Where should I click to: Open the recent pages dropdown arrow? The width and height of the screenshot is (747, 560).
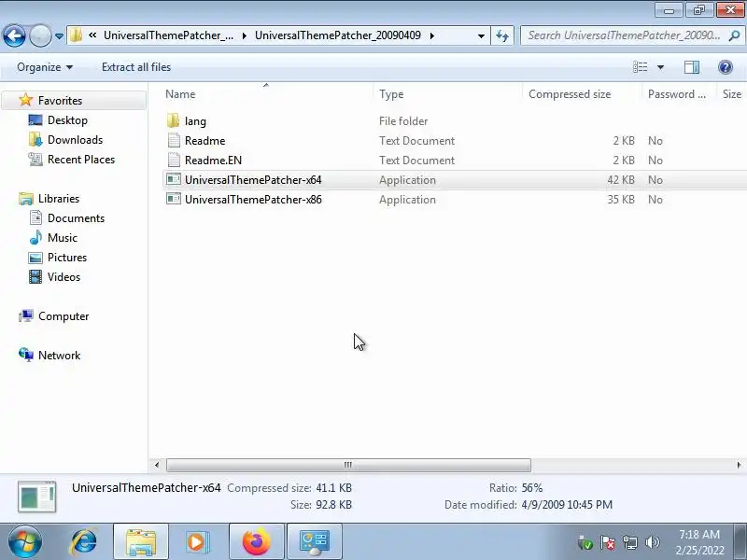[59, 36]
